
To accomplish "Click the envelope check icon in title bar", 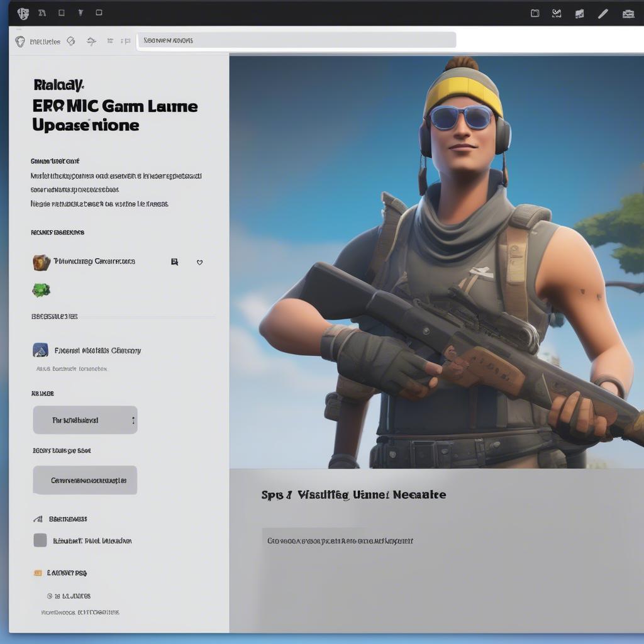I will coord(557,14).
